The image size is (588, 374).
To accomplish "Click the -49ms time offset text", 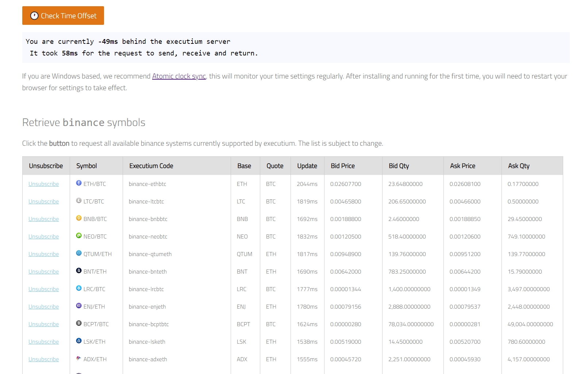I will click(108, 42).
